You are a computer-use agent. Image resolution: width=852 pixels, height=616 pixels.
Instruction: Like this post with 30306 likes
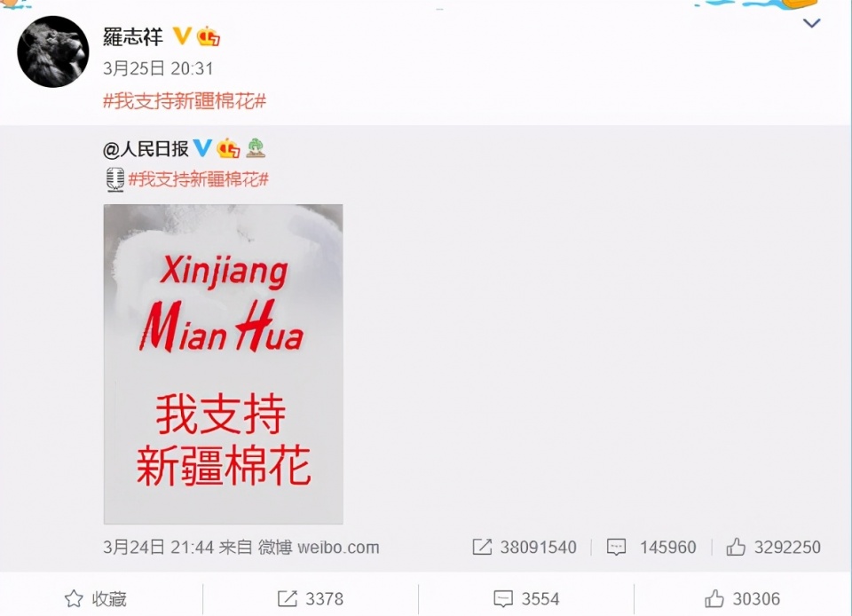tap(742, 598)
